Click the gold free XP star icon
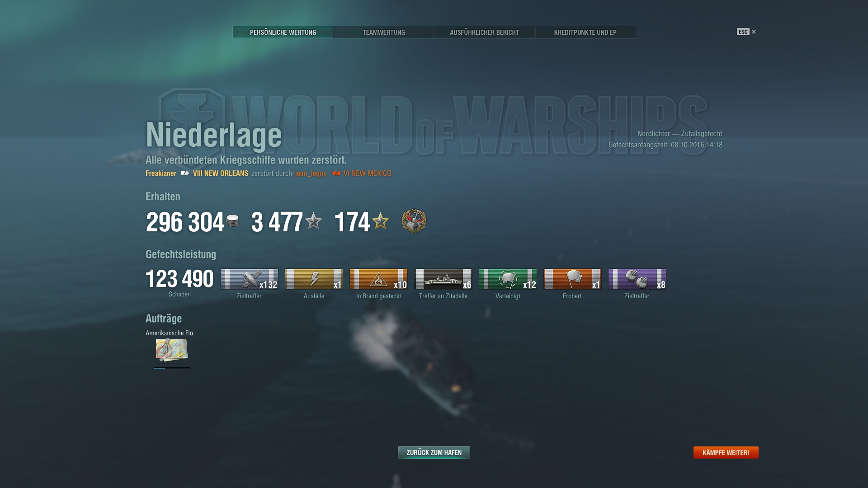 (380, 221)
